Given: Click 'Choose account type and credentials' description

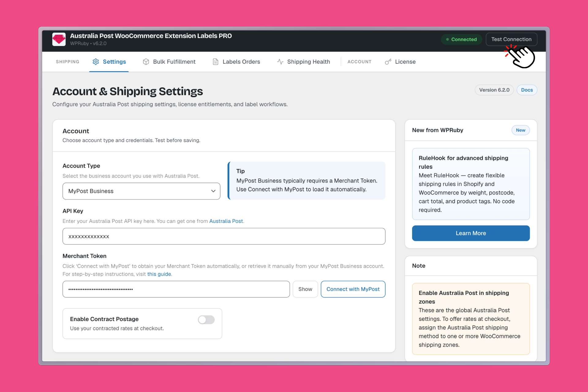Looking at the screenshot, I should (x=131, y=140).
